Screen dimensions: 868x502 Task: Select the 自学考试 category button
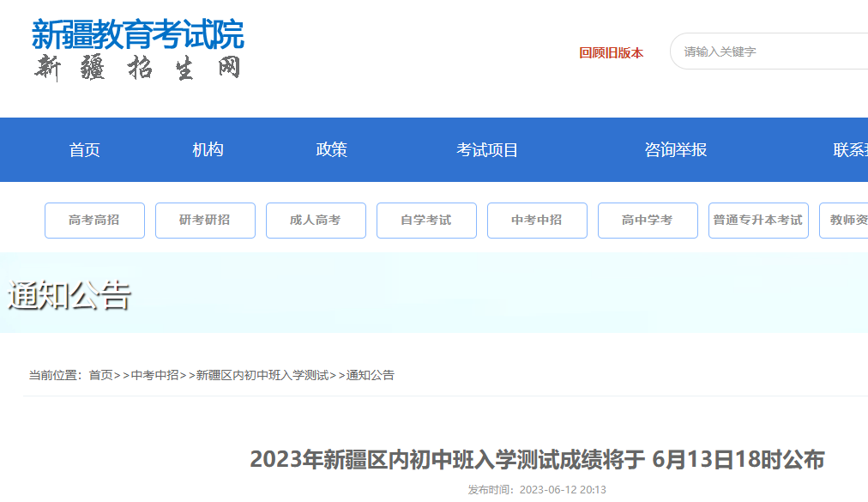pyautogui.click(x=427, y=221)
